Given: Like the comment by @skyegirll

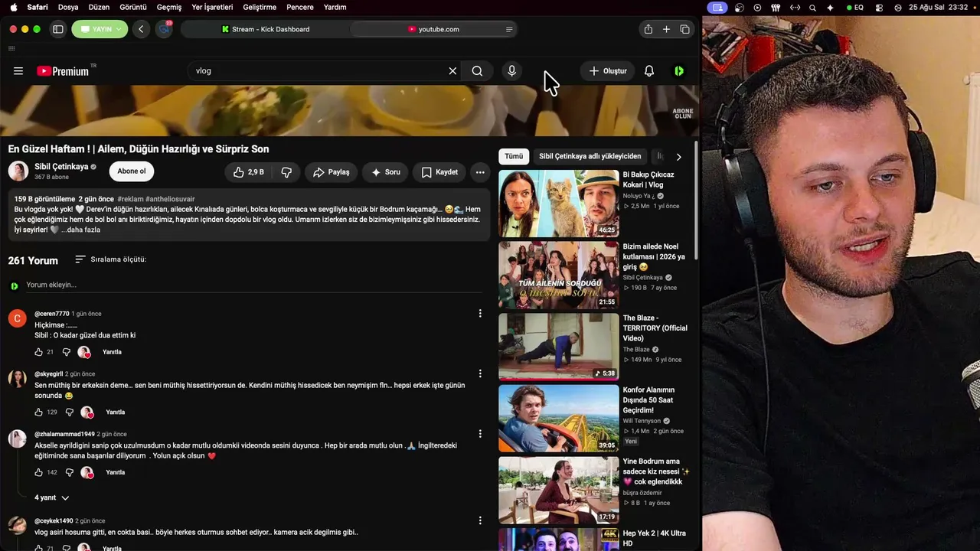Looking at the screenshot, I should tap(38, 412).
